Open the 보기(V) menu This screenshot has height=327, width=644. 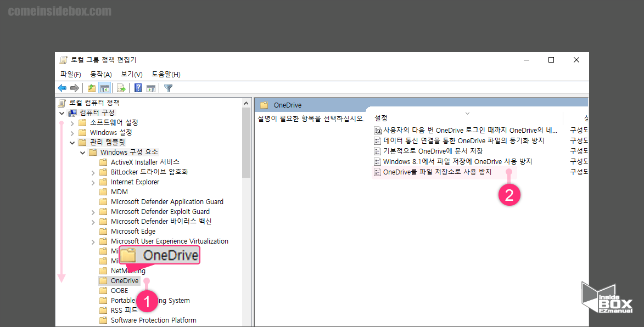131,74
